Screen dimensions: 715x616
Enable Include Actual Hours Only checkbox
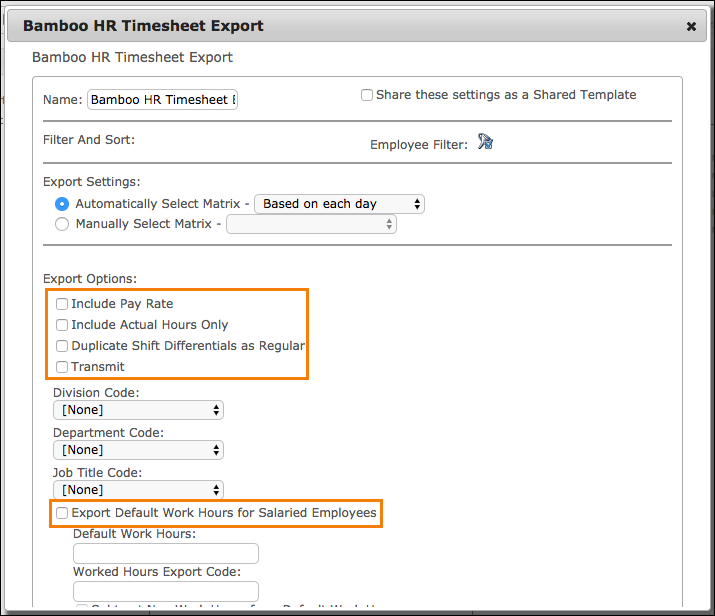[62, 325]
